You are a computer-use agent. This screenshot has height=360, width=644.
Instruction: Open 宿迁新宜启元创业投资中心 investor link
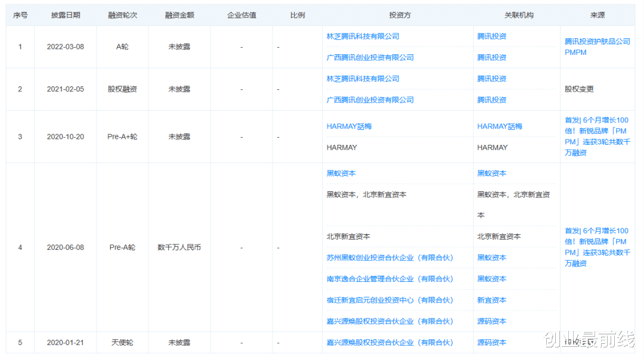390,300
